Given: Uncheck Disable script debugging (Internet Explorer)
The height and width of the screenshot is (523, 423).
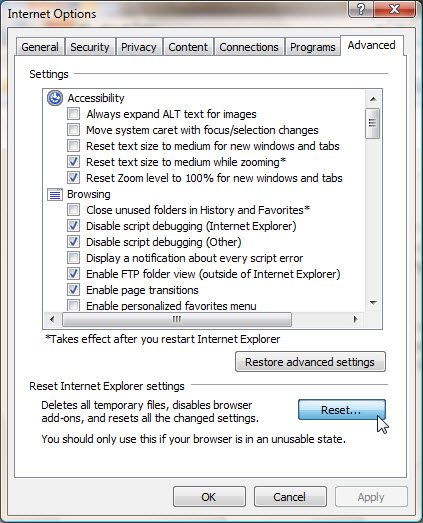Looking at the screenshot, I should click(73, 226).
